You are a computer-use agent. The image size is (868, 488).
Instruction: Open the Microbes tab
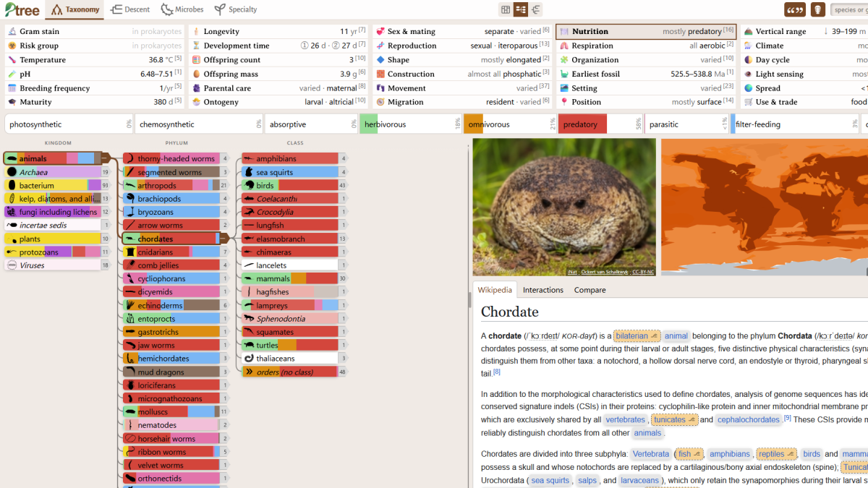coord(182,9)
